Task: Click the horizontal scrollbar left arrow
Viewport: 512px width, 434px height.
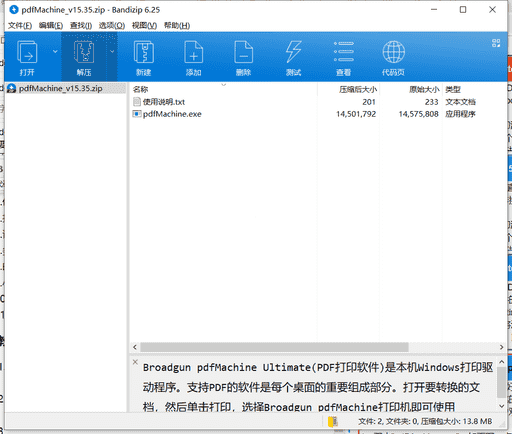Action: (135, 347)
